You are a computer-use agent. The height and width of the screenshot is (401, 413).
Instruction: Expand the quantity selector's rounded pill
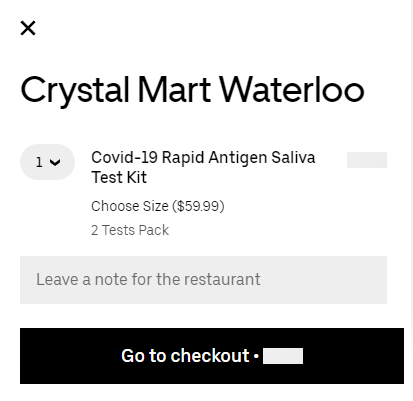47,162
